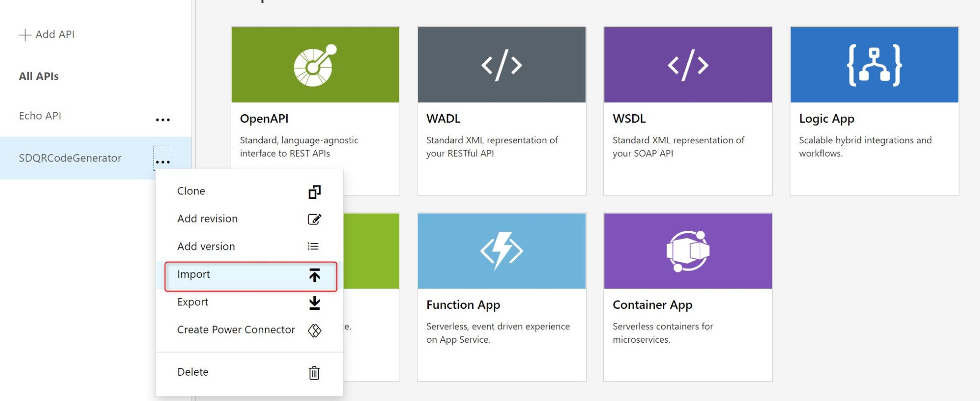
Task: Open the All APIs heading
Action: point(39,76)
